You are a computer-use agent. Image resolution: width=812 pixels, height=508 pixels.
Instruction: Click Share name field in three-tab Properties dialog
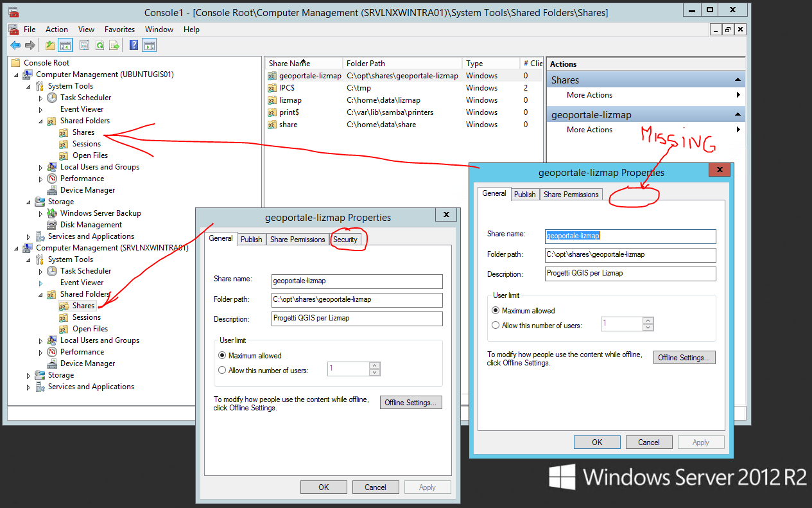tap(630, 236)
